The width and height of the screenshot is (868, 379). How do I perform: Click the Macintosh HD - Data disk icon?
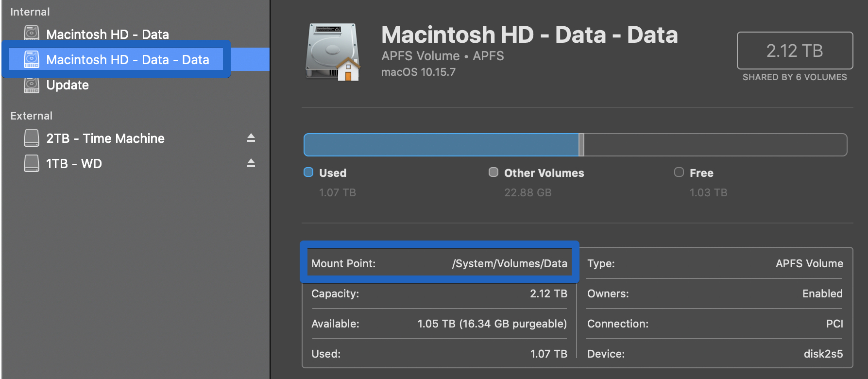click(32, 34)
